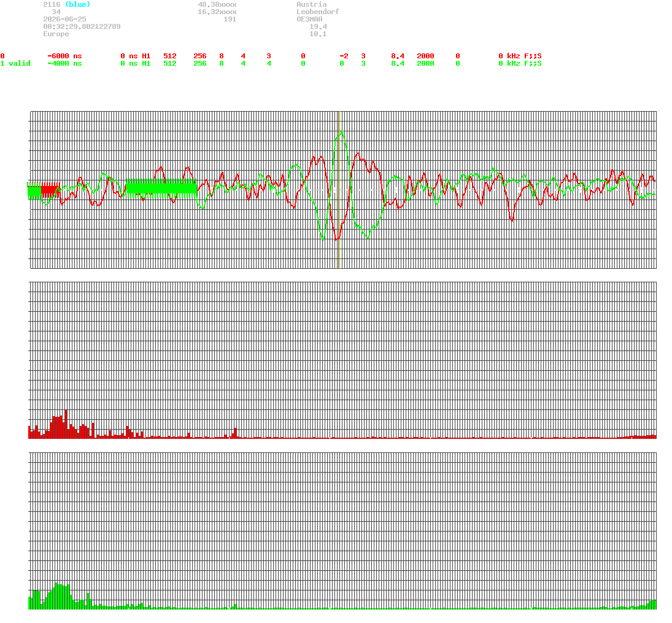Click the latitude value 48.38xxxx

pyautogui.click(x=217, y=4)
